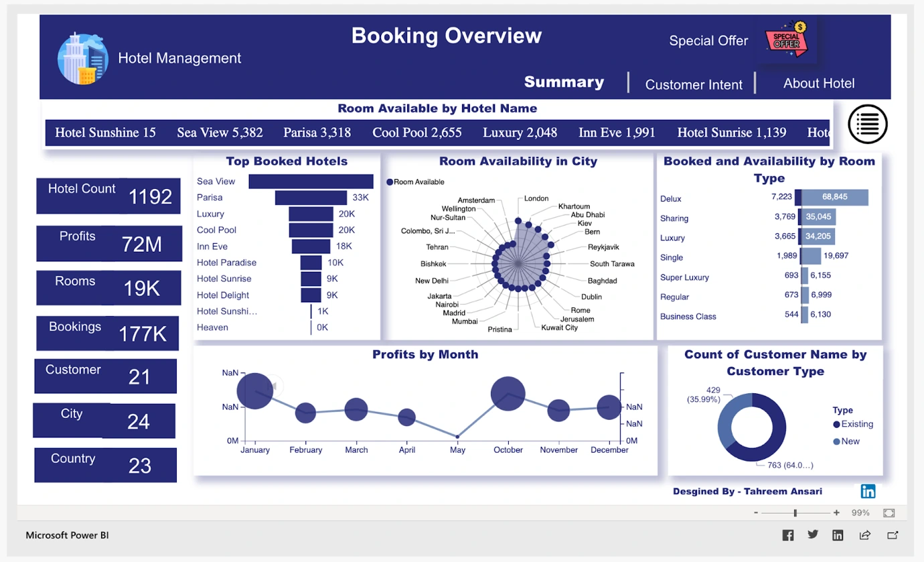Zoom in using the plus control

pyautogui.click(x=836, y=512)
